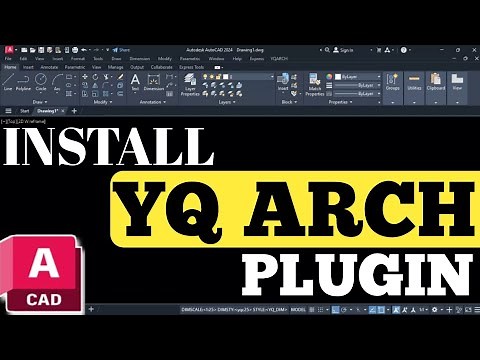Open the workspace settings gear in status bar
Screen dimensions: 480x360
(434, 310)
